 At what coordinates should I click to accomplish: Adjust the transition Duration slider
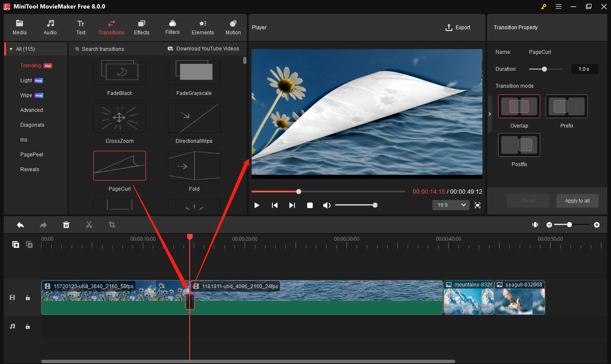pyautogui.click(x=544, y=69)
